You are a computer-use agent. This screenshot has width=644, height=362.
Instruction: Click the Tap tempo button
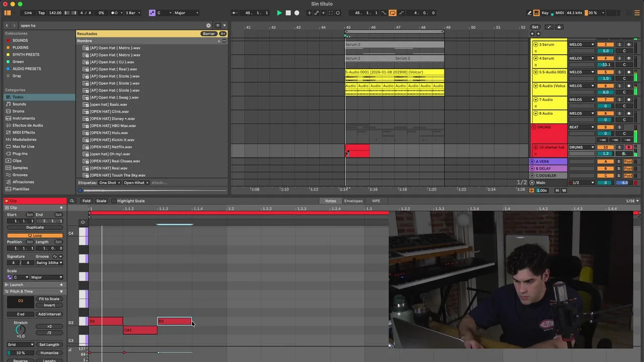click(41, 13)
